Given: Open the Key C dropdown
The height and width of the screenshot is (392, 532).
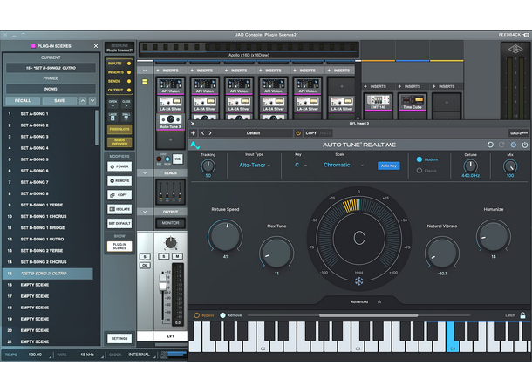Looking at the screenshot, I should 301,165.
